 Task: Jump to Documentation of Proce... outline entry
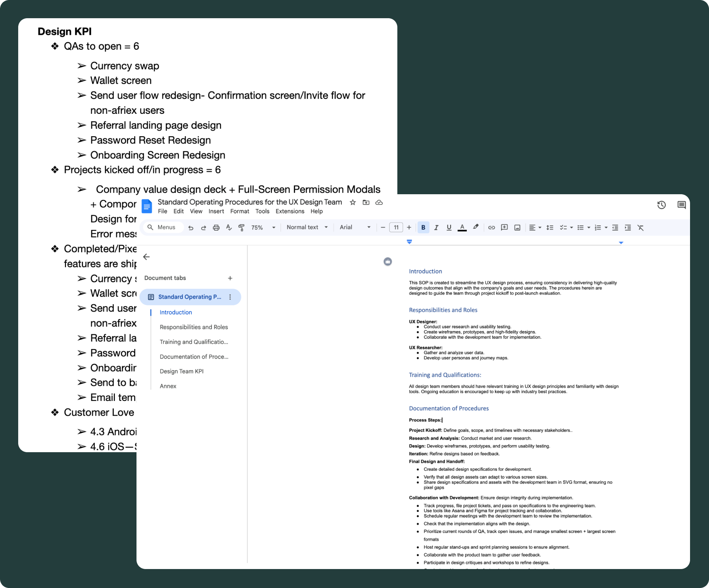pos(194,357)
